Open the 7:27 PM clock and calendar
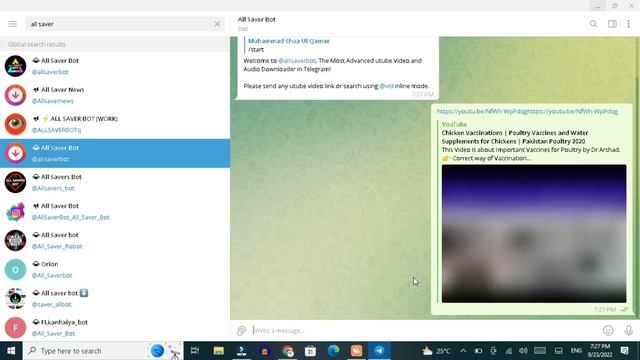 pos(600,351)
